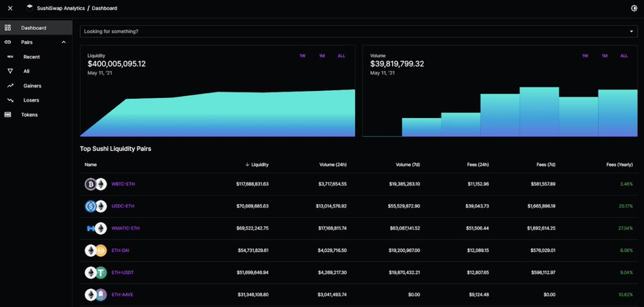Image resolution: width=644 pixels, height=307 pixels.
Task: Click the Gainers trending-up icon
Action: (10, 86)
